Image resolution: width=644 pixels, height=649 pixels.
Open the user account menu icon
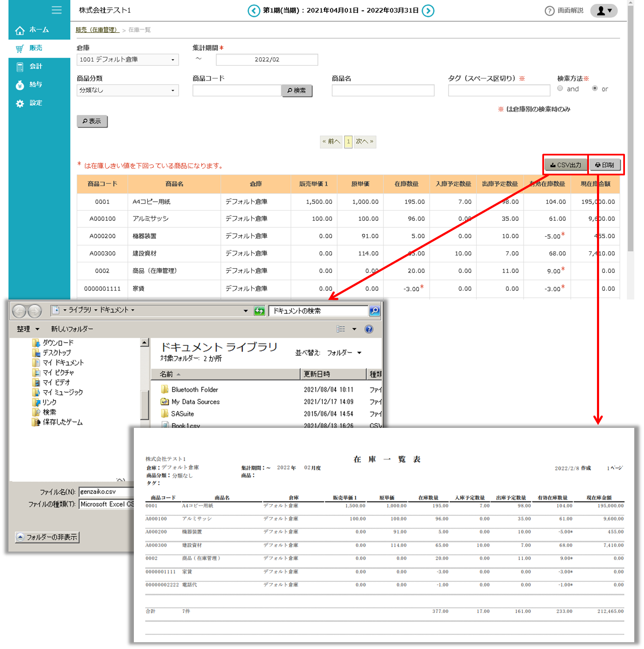(x=604, y=11)
